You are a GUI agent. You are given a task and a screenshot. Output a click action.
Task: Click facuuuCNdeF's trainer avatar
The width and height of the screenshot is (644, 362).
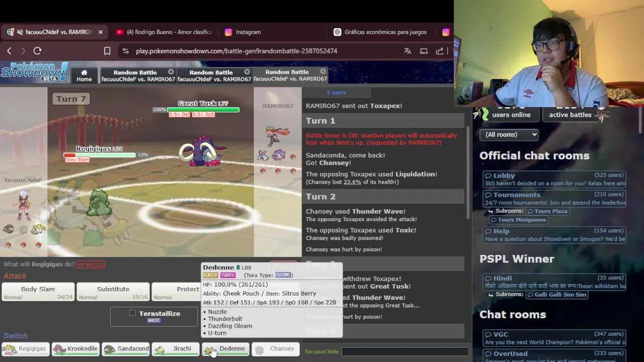click(23, 206)
